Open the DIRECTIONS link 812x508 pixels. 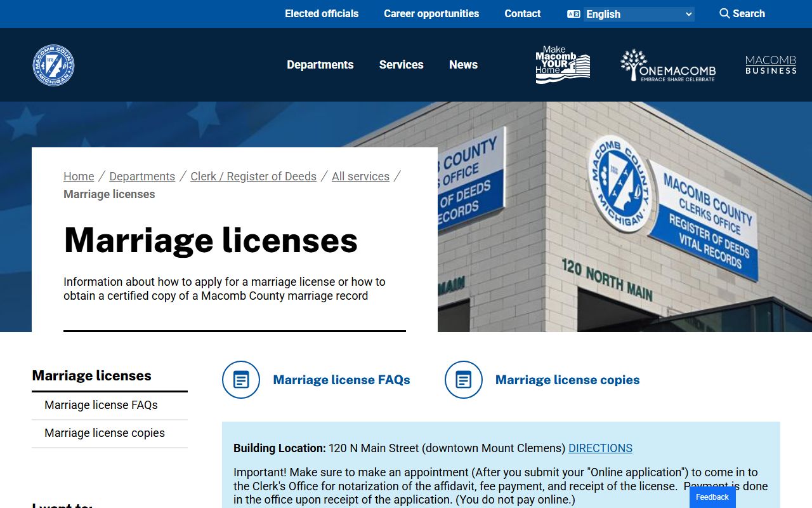point(600,448)
